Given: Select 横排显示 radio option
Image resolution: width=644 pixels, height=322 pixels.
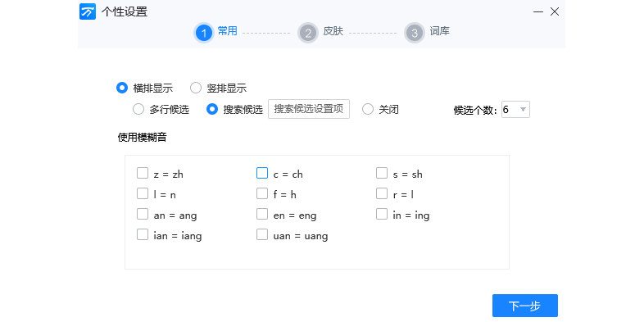Looking at the screenshot, I should pyautogui.click(x=122, y=88).
